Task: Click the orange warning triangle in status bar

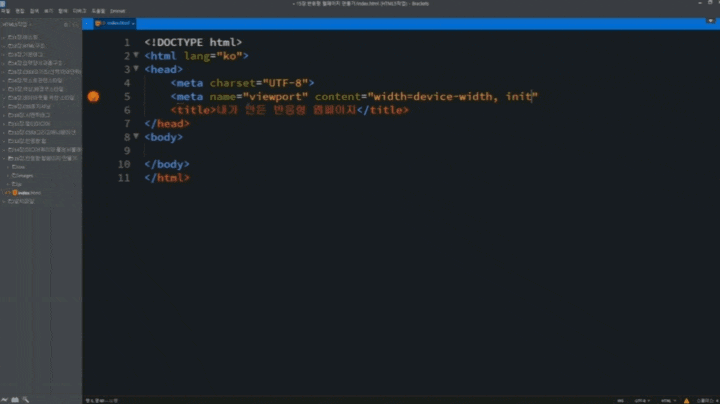Action: (x=686, y=401)
